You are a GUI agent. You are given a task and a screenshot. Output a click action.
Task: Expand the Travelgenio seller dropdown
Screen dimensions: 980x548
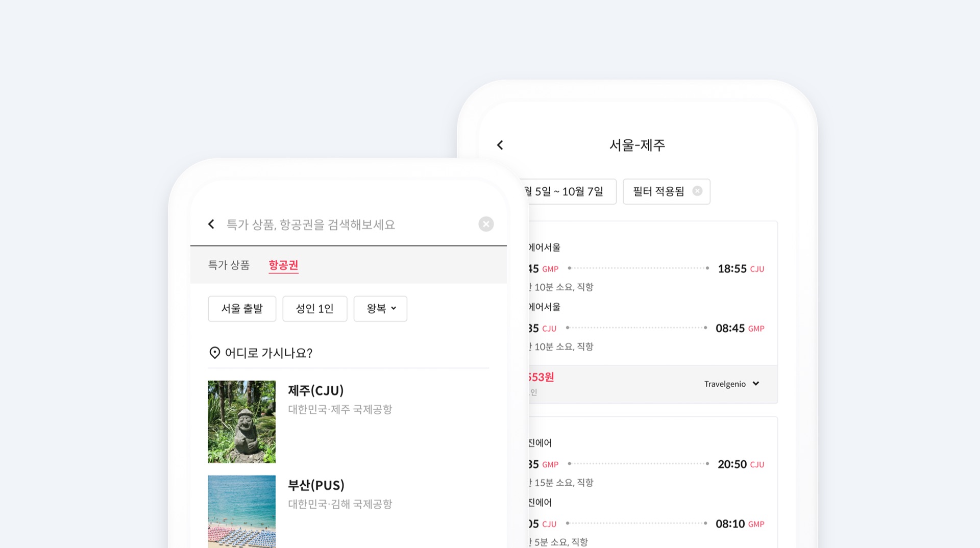pyautogui.click(x=732, y=384)
